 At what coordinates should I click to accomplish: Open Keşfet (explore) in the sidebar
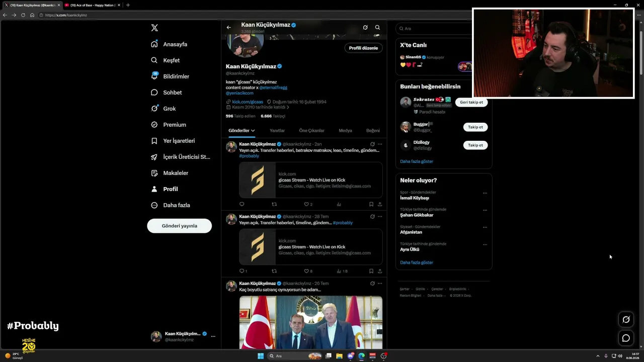(x=165, y=60)
